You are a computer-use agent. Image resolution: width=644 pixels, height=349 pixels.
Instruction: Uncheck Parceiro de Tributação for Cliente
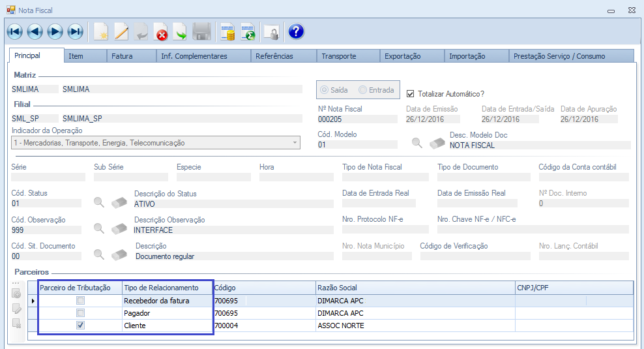(x=80, y=326)
